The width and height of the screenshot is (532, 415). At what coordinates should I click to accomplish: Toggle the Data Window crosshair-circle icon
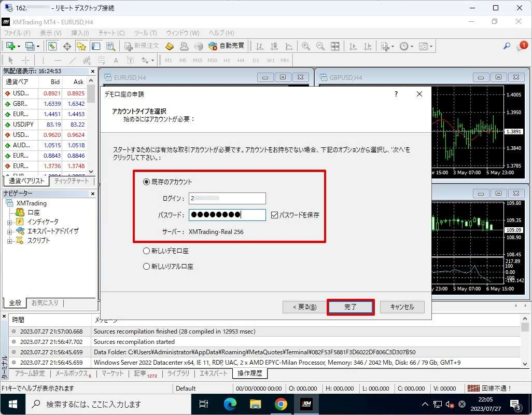(x=67, y=46)
